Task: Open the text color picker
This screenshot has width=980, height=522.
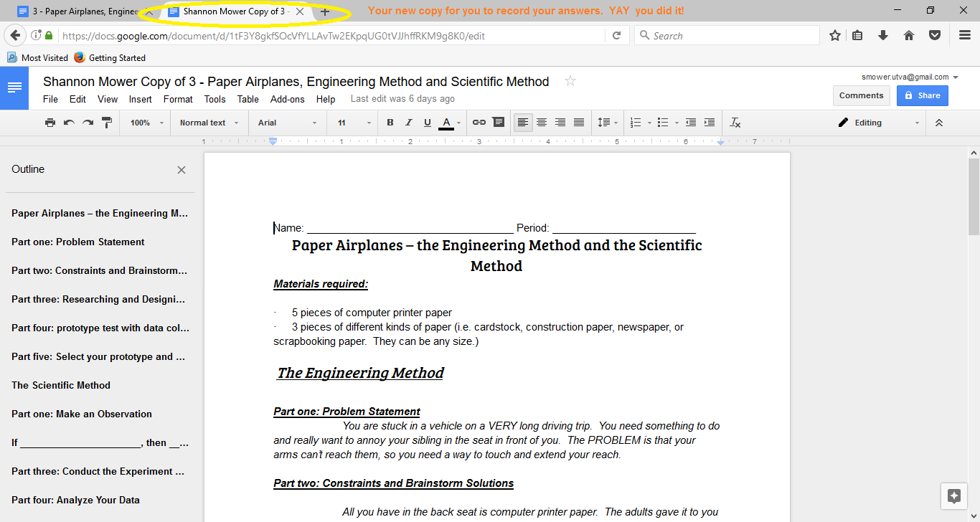Action: (447, 123)
